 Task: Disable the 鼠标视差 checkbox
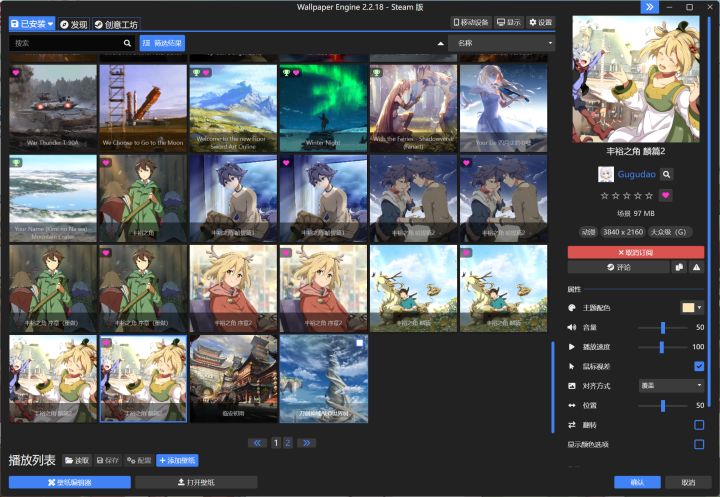699,366
